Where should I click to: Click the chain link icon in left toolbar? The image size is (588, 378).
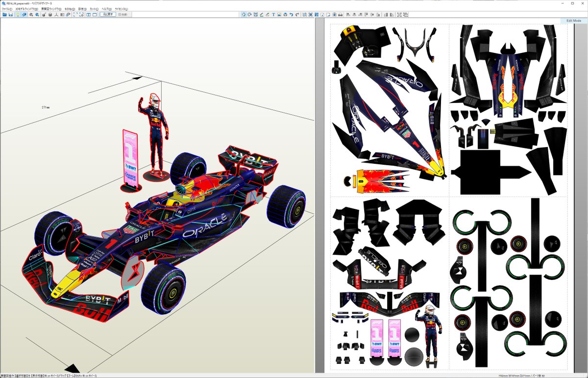tap(68, 15)
